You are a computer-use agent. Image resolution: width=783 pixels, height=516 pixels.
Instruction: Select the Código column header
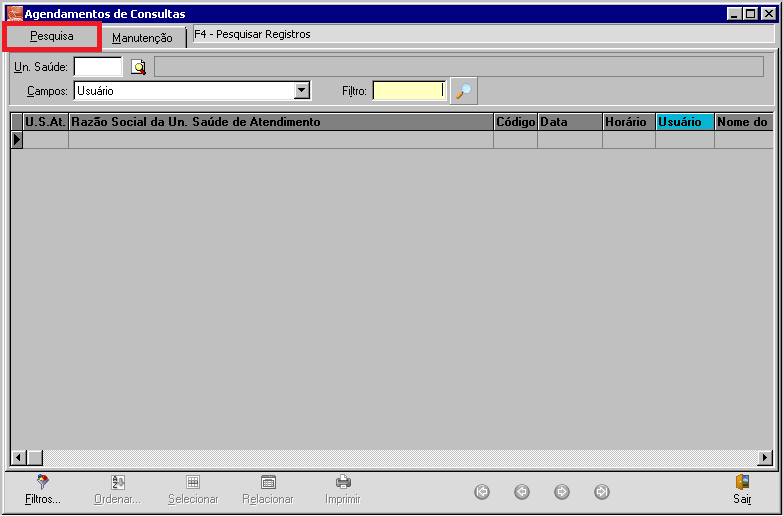515,122
